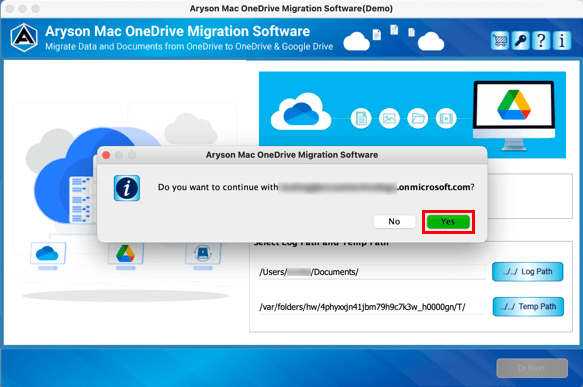Viewport: 583px width, 387px height.
Task: Click the dialog question "Do you want to continue with"
Action: click(x=218, y=187)
